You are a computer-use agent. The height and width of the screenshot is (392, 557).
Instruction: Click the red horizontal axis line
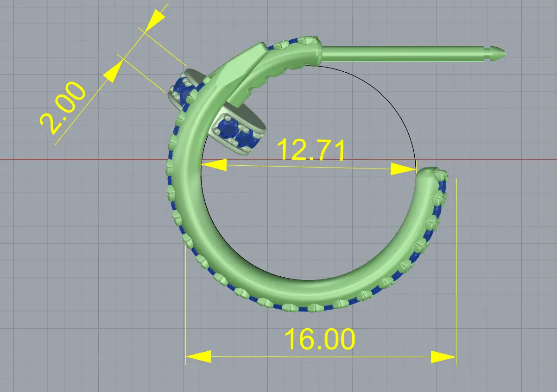pyautogui.click(x=70, y=159)
